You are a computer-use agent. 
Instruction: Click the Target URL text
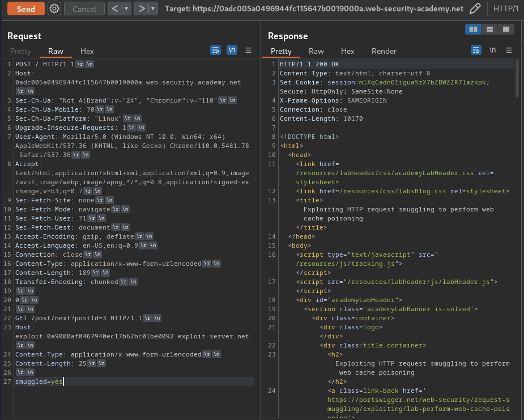314,9
